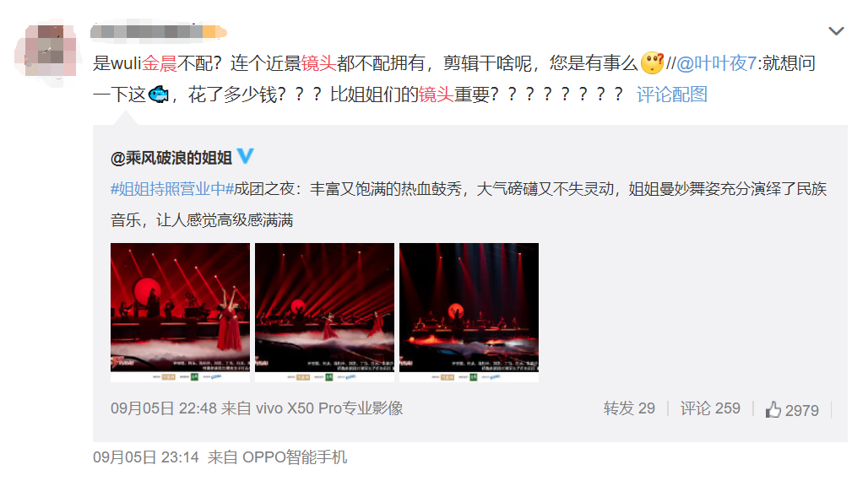Viewport: 868px width, 481px height.
Task: Open the 评论配图 link
Action: (671, 95)
